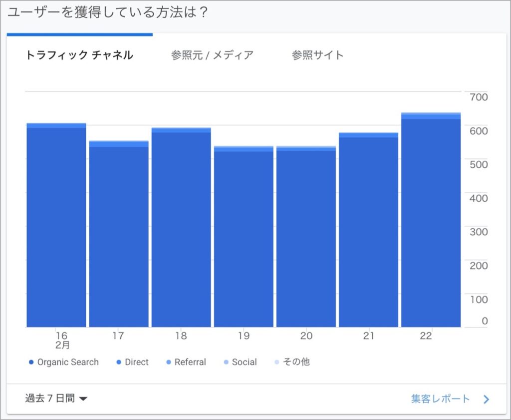This screenshot has height=420, width=511.
Task: Click the chevron arrow beside 集客レポート
Action: coord(486,399)
